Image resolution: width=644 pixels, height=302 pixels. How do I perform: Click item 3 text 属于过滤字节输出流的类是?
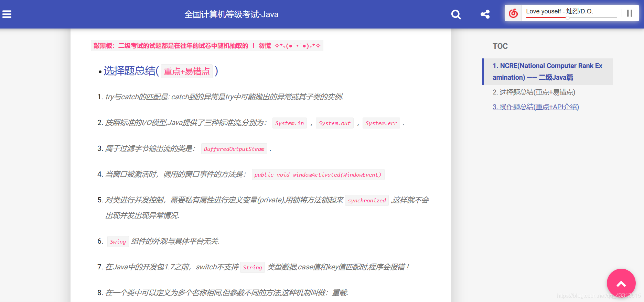coord(150,148)
